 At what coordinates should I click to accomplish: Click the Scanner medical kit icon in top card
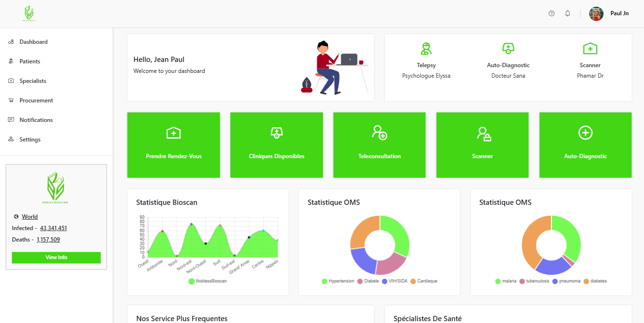(x=590, y=49)
